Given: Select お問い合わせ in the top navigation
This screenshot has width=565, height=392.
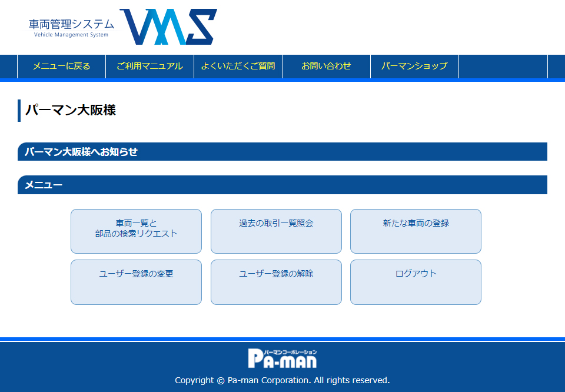Looking at the screenshot, I should point(326,66).
